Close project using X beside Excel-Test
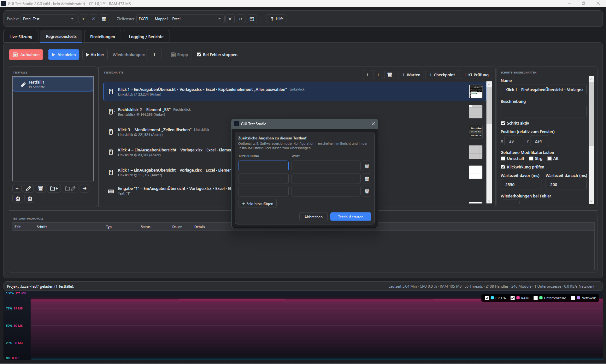Screen dimensions: 606x364 [93, 19]
